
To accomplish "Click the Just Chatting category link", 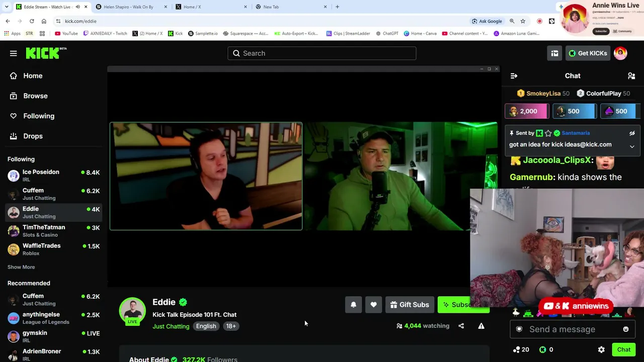I will tap(171, 326).
